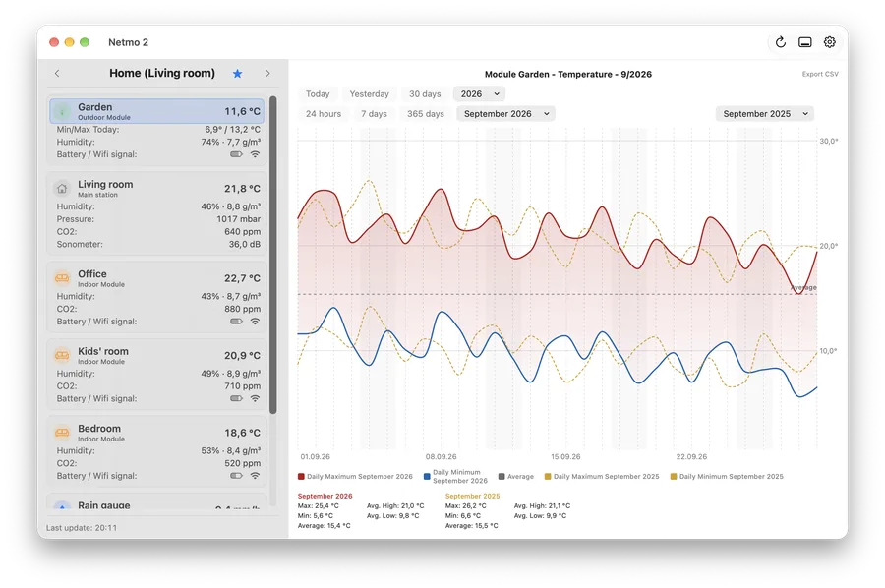Open the 2026 year dropdown
The height and width of the screenshot is (588, 885).
[479, 94]
